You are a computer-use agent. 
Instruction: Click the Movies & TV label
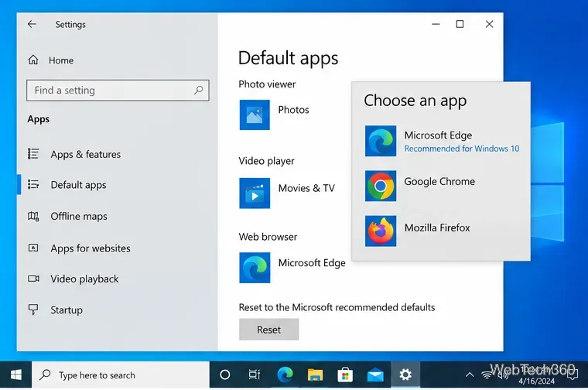point(306,188)
